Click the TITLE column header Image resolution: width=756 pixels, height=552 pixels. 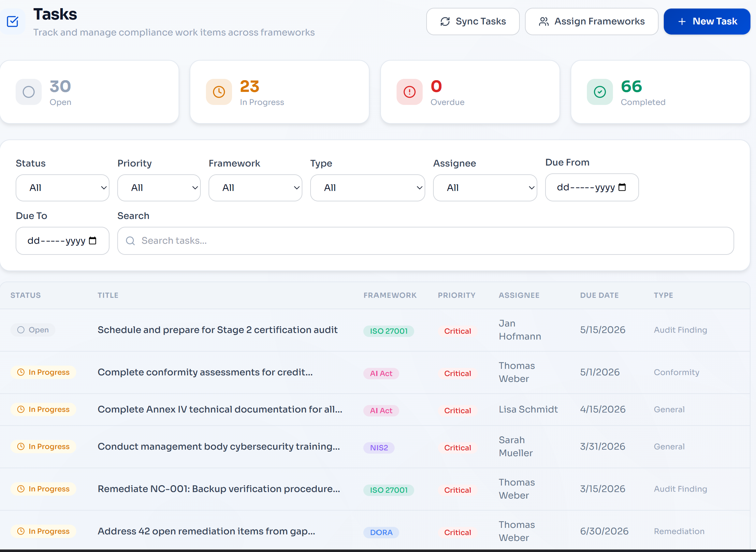[108, 295]
